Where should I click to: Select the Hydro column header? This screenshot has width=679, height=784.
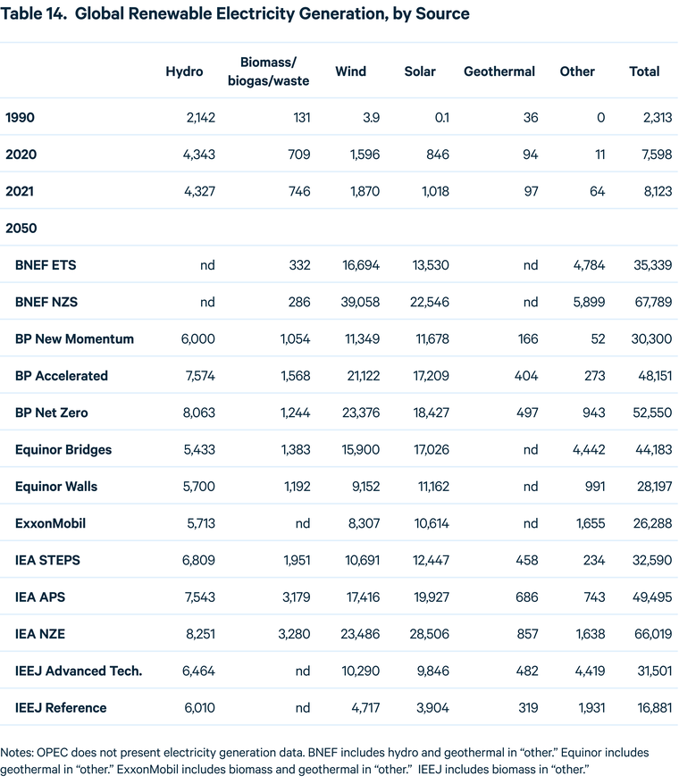point(184,71)
